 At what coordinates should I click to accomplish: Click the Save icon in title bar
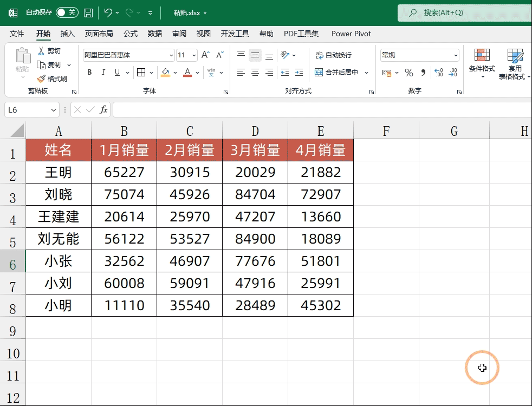point(88,12)
